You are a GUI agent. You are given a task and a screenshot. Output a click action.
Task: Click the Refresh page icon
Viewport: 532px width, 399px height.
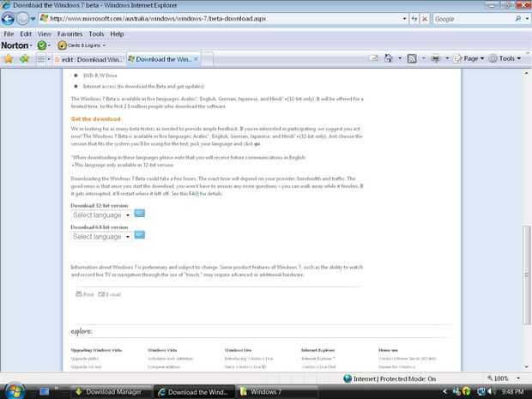pos(414,19)
